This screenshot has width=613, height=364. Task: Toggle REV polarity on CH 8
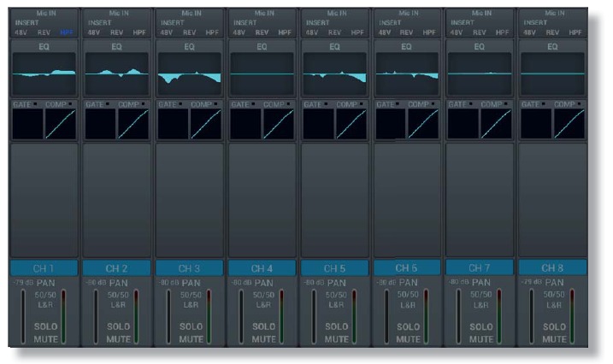552,32
